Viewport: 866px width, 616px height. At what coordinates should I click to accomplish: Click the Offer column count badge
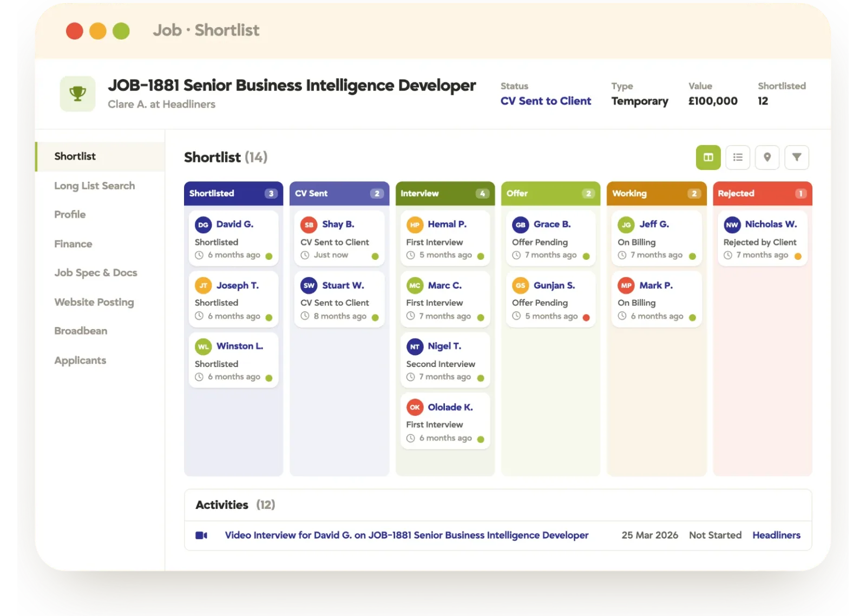[588, 194]
